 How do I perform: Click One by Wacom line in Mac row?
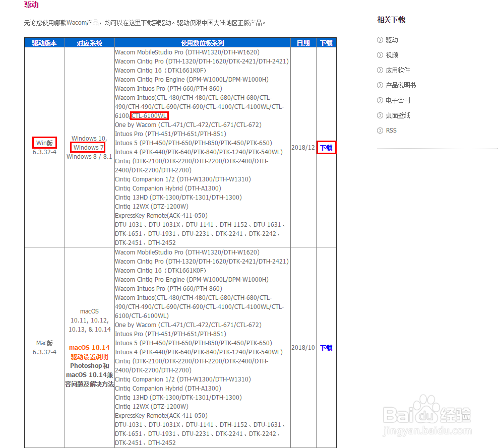tap(188, 325)
